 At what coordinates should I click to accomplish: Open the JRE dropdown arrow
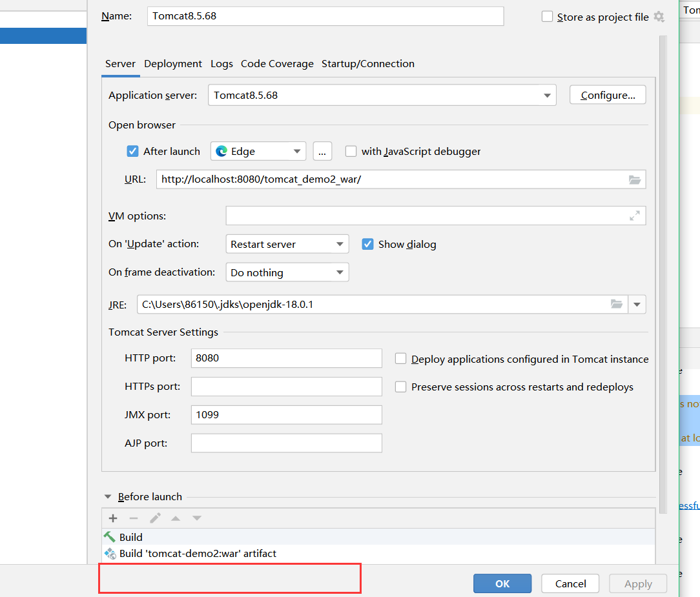pyautogui.click(x=637, y=304)
